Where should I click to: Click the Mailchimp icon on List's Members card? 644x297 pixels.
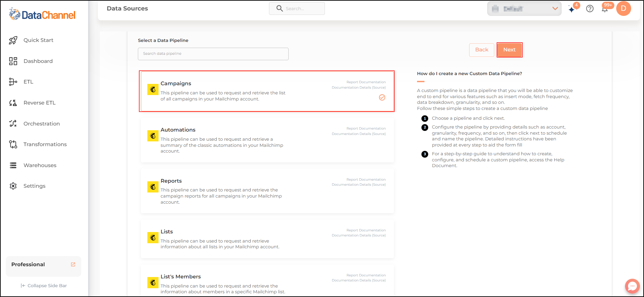153,283
